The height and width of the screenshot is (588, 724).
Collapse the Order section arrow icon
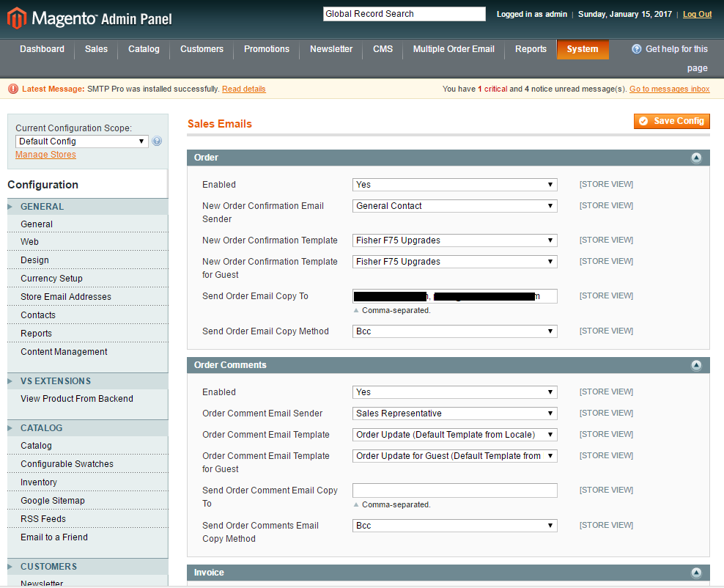coord(695,158)
